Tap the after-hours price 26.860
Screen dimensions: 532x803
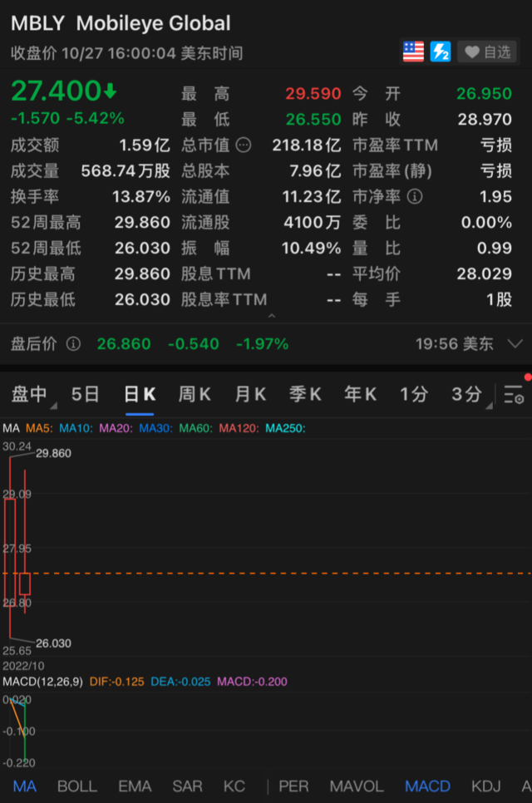pyautogui.click(x=124, y=343)
